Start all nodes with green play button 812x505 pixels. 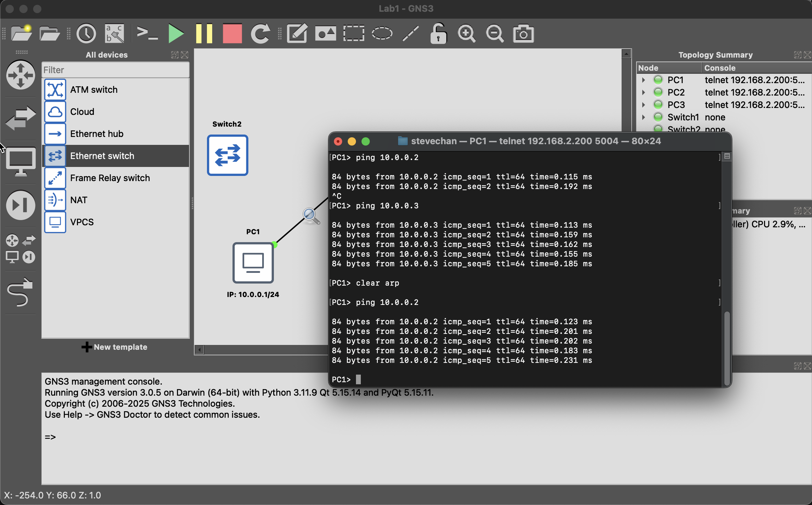click(176, 34)
